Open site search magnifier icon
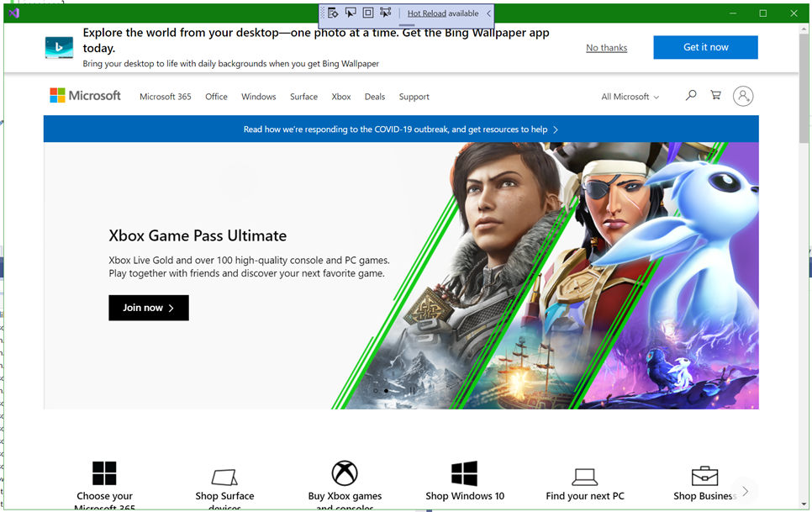The image size is (812, 512). point(691,95)
